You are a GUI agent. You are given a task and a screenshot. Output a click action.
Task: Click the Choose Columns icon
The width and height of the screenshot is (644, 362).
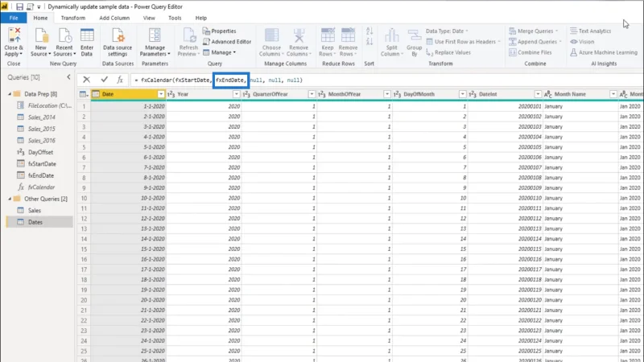271,35
